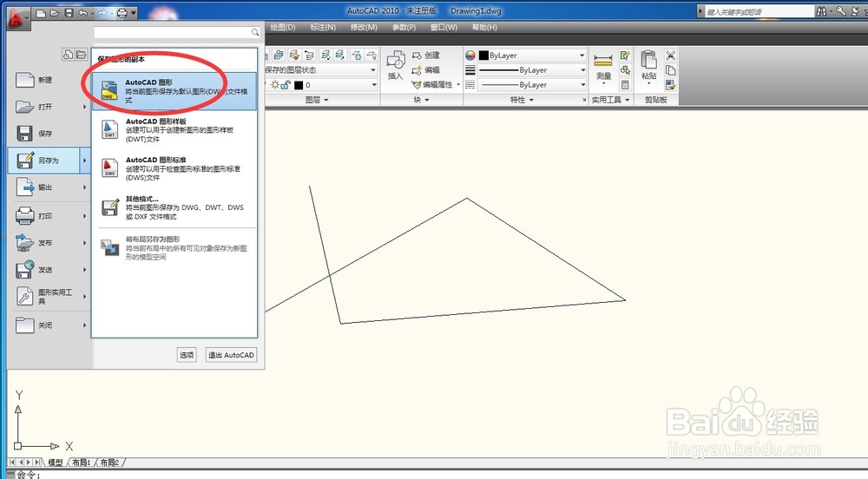Click the New icon in quick access toolbar

pos(41,13)
